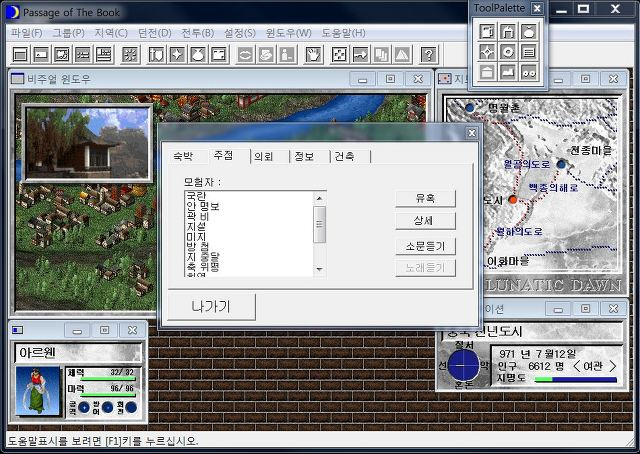Click the person figure toolbar icon
Viewport: 640px width, 454px height.
coord(287,54)
